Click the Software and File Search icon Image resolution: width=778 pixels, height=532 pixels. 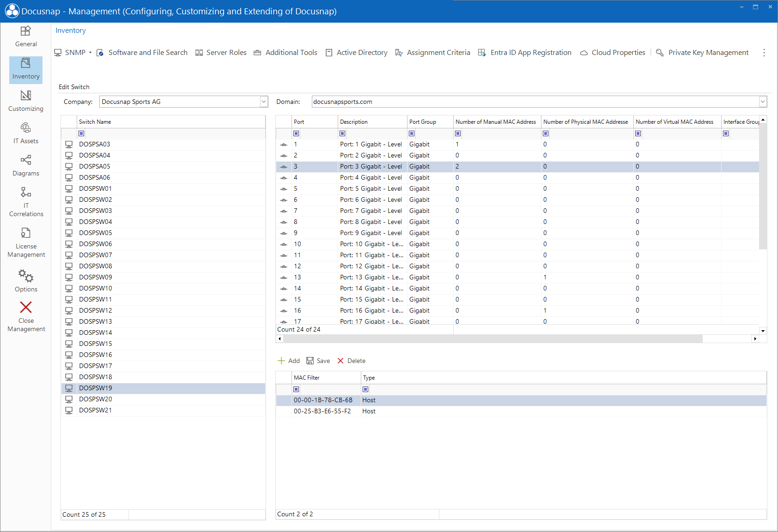tap(100, 53)
